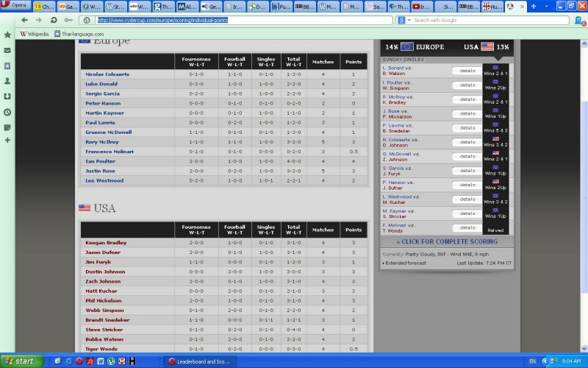Screen dimensions: 588x368
Task: Click details for McIlroy vs. Bradley match
Action: tap(467, 99)
